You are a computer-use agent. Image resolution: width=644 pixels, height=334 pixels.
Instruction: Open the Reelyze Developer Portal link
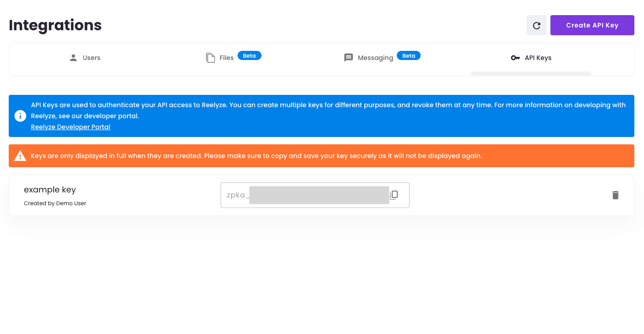(71, 127)
